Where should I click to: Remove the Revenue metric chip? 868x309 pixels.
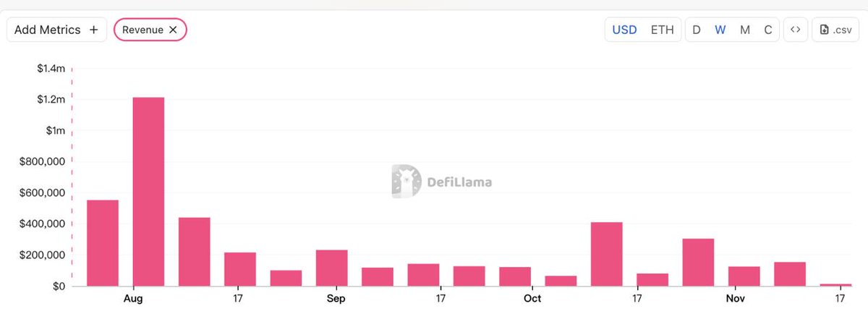[173, 30]
